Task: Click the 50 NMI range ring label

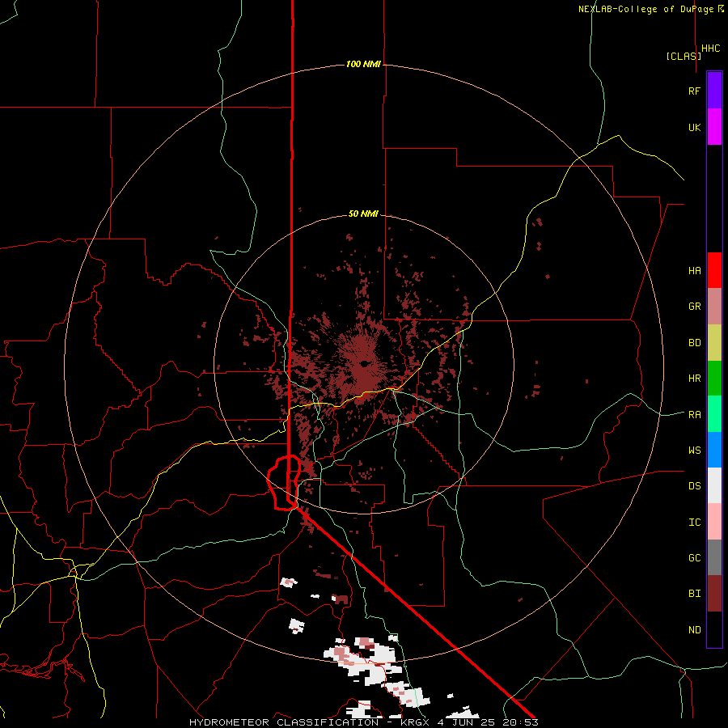Action: 363,214
